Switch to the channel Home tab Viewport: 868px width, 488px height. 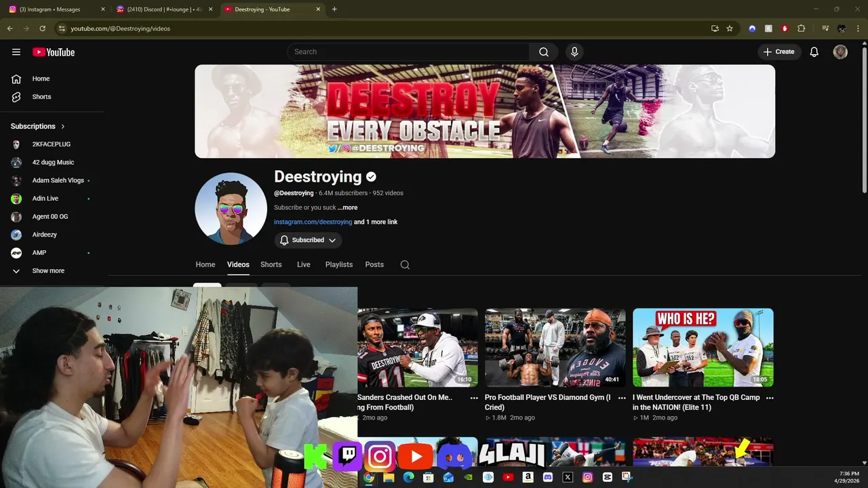click(205, 265)
